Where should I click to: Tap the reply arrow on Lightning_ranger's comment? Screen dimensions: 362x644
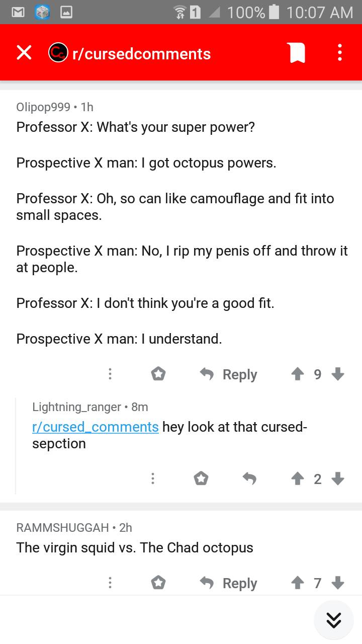pos(250,478)
